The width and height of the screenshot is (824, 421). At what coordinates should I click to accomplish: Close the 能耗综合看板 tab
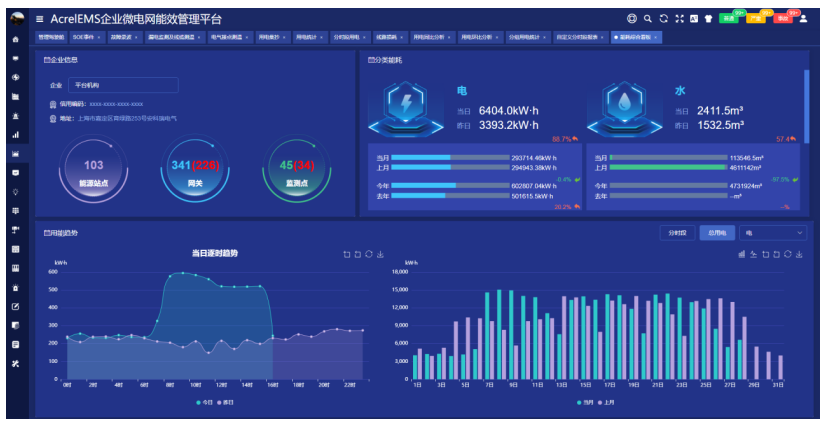point(655,37)
